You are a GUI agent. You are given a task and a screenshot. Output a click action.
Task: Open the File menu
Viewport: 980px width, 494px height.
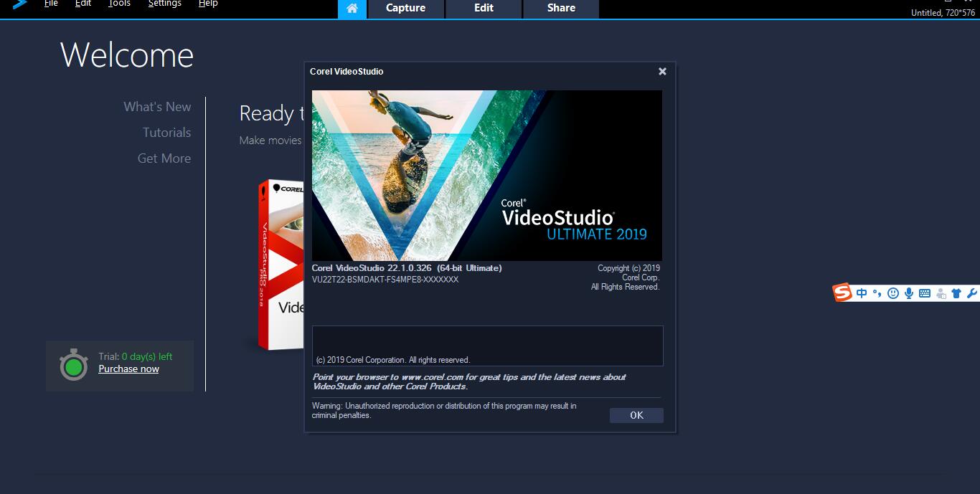pyautogui.click(x=51, y=4)
